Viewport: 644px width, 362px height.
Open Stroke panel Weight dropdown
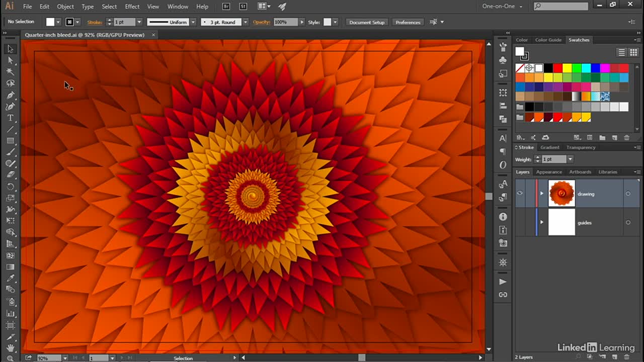coord(570,159)
